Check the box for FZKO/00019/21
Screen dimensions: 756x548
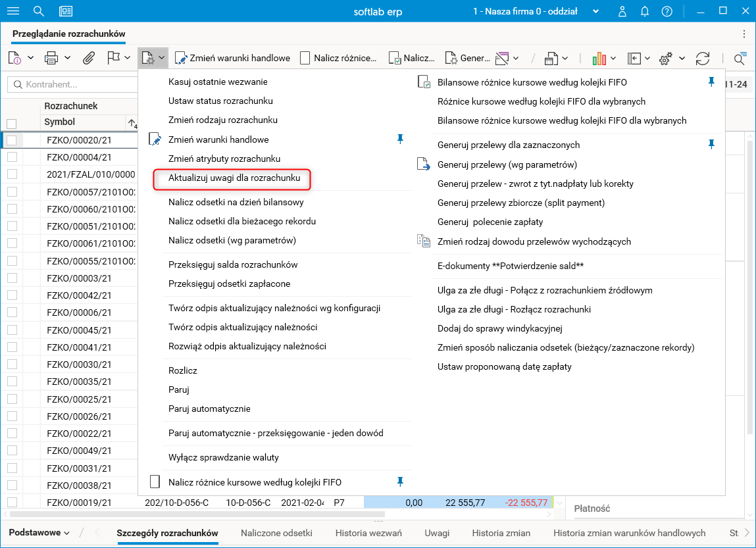(x=12, y=502)
